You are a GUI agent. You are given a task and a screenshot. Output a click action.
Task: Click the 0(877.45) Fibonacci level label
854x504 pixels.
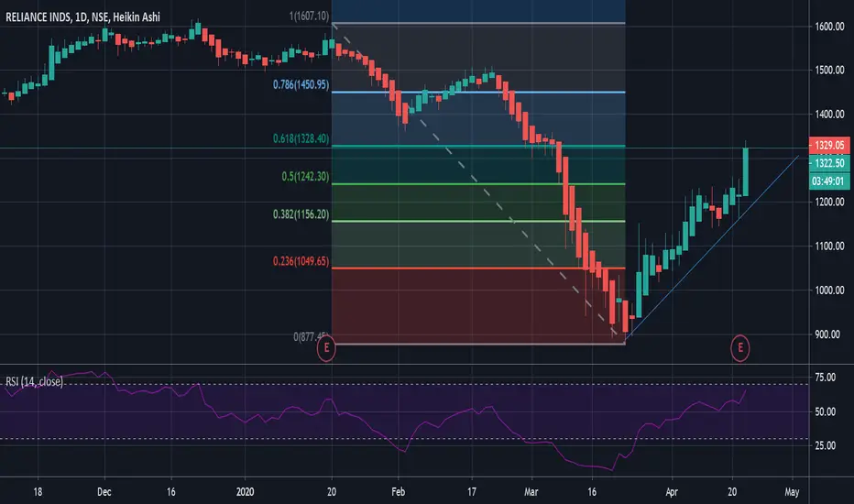(x=311, y=336)
